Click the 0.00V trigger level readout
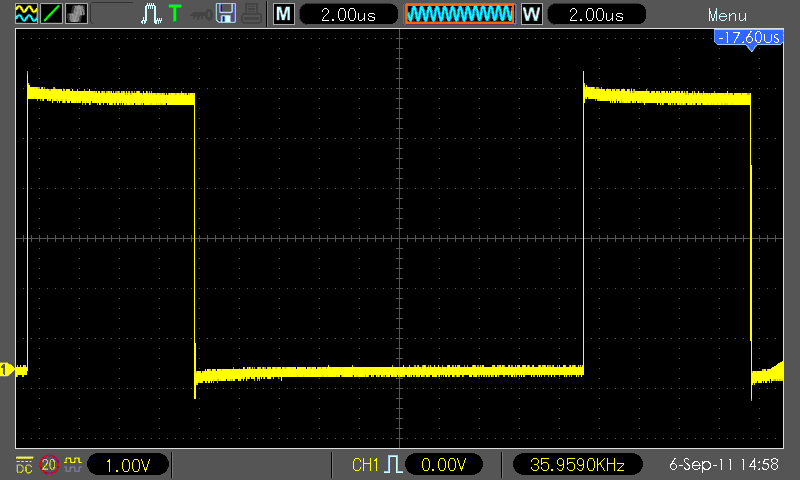 point(444,465)
